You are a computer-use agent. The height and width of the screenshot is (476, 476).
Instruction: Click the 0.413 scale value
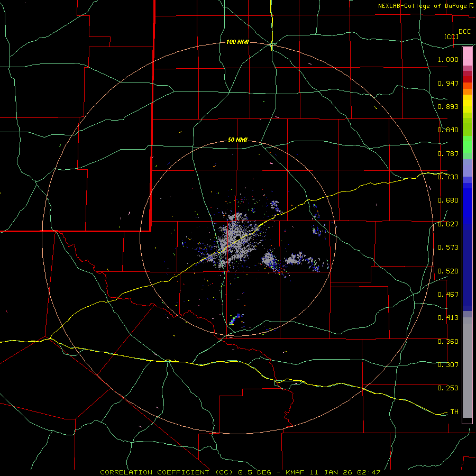coord(448,318)
